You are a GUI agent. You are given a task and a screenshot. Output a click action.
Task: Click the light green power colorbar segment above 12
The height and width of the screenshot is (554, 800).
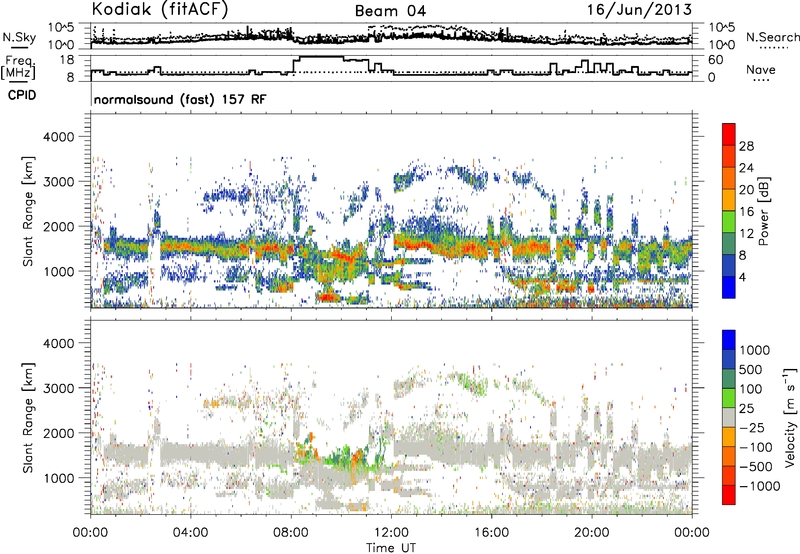[729, 221]
